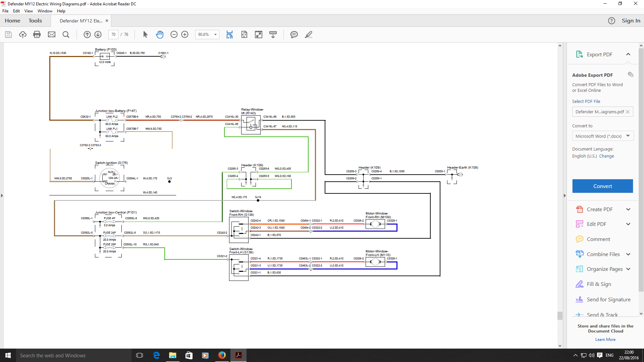Collapse the Export PDF section chevron
The image size is (644, 362).
tap(628, 55)
